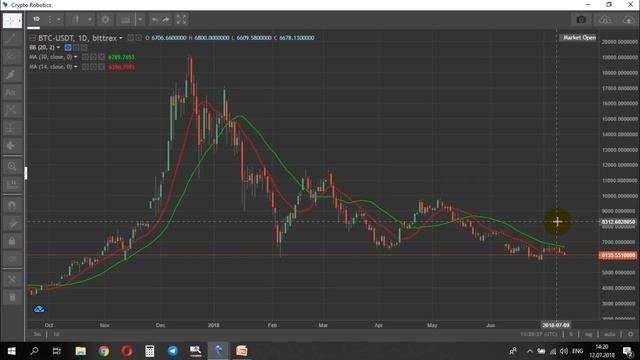640x360 pixels.
Task: Remove all drawings with trash icon
Action: pos(11,297)
